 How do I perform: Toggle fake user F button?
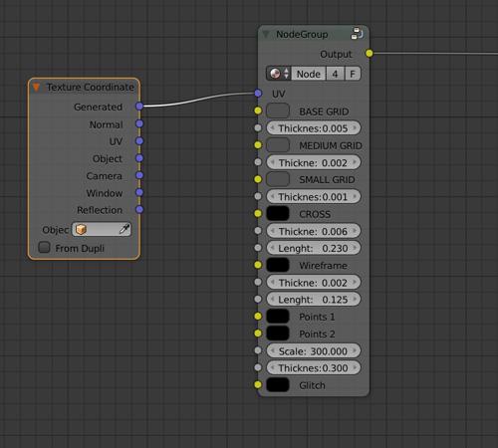pyautogui.click(x=353, y=74)
